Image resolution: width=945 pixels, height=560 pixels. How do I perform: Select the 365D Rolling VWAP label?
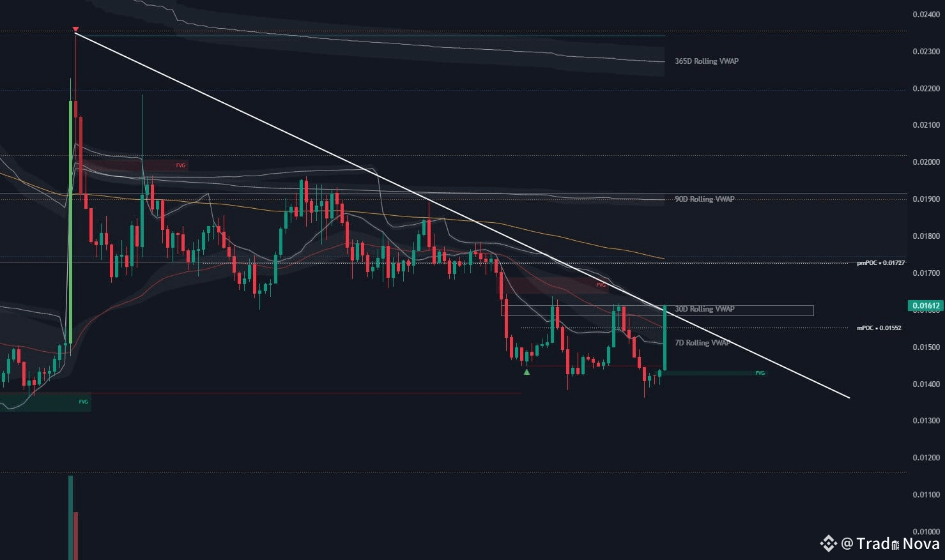[x=705, y=61]
